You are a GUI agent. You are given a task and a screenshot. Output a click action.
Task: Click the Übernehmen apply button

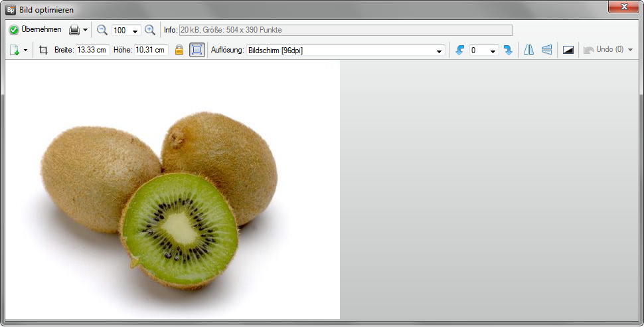pos(35,30)
